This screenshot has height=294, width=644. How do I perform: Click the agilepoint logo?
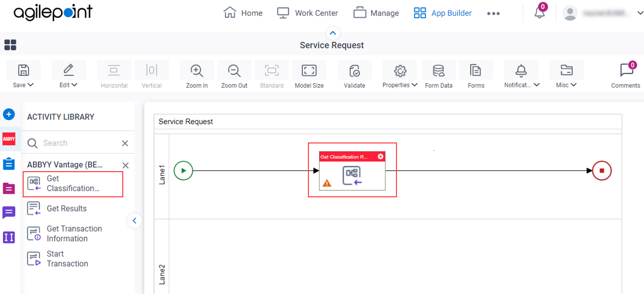tap(53, 13)
